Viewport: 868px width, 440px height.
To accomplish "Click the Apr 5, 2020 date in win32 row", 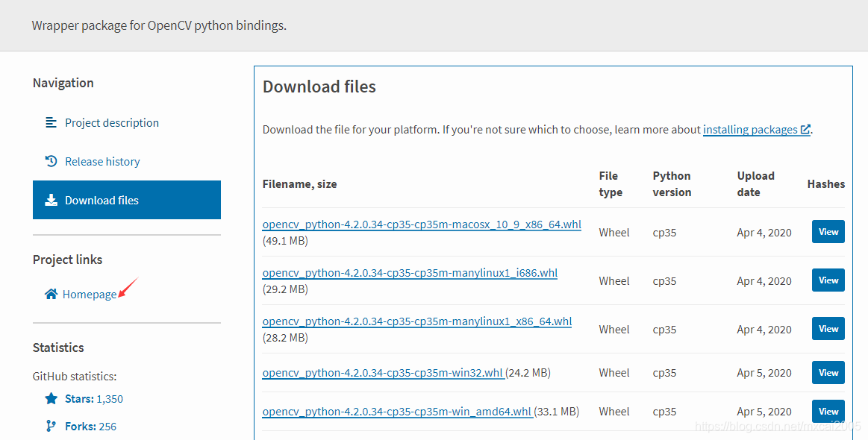I will [764, 372].
